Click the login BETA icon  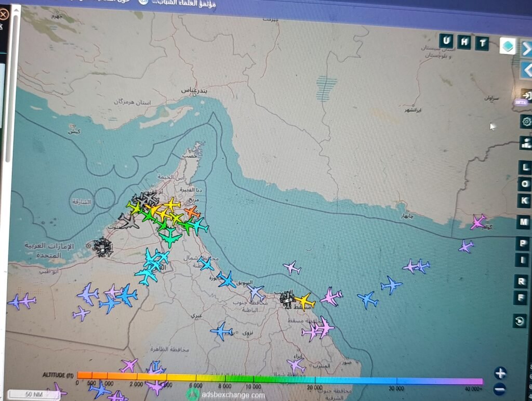[525, 96]
